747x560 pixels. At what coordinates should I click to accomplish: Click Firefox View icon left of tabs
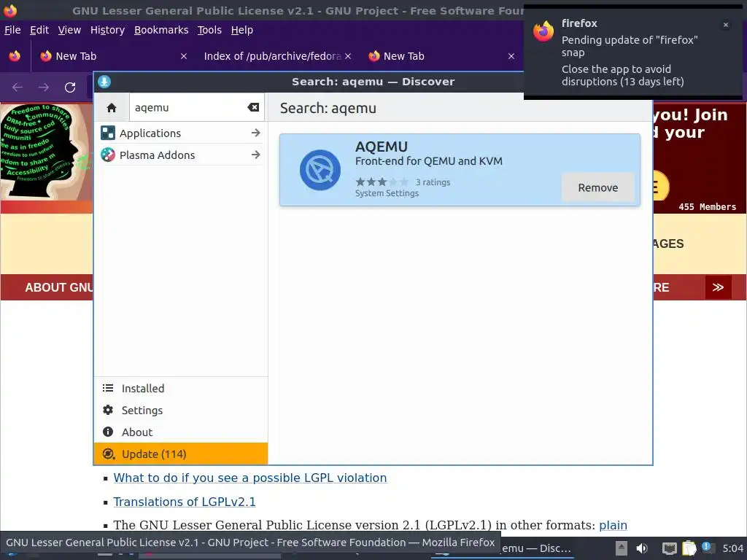pos(15,56)
